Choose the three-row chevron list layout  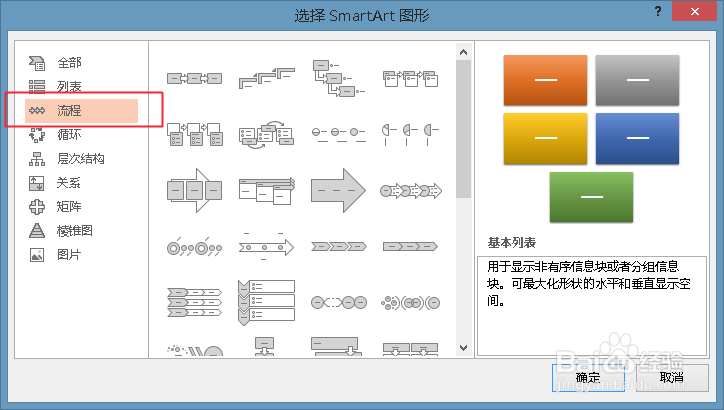[194, 303]
